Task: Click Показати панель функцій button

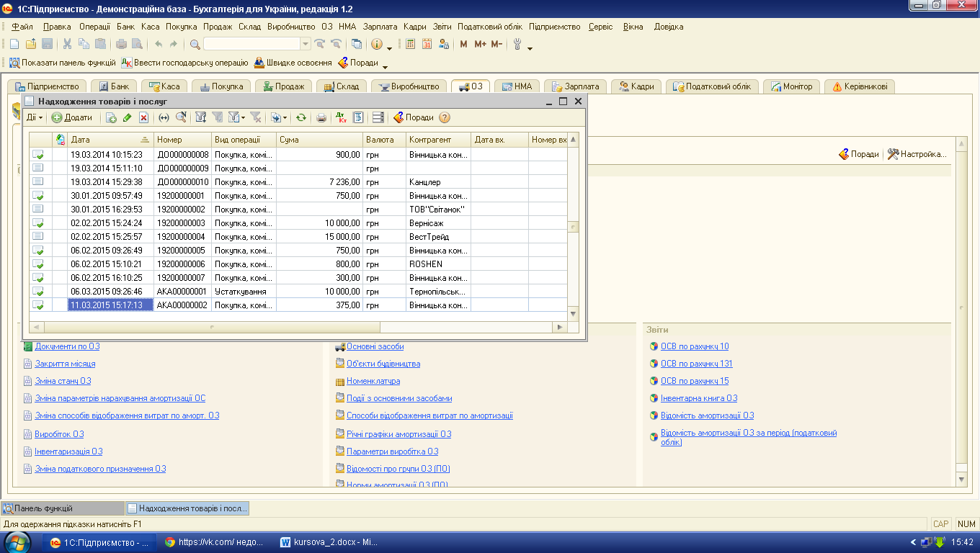Action: coord(62,63)
